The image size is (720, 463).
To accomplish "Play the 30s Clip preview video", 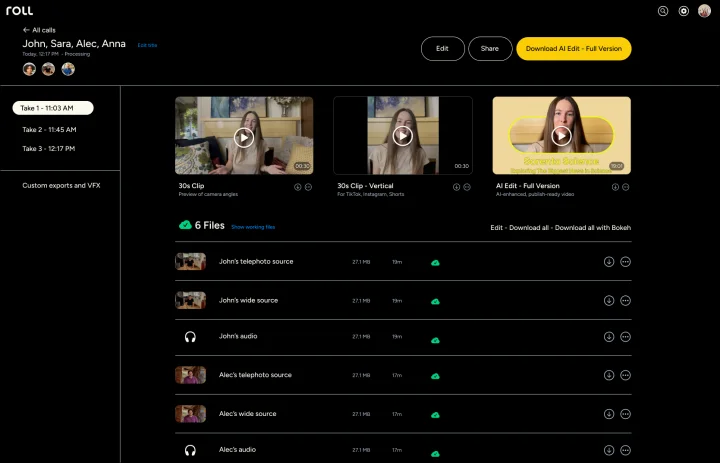I will click(244, 137).
